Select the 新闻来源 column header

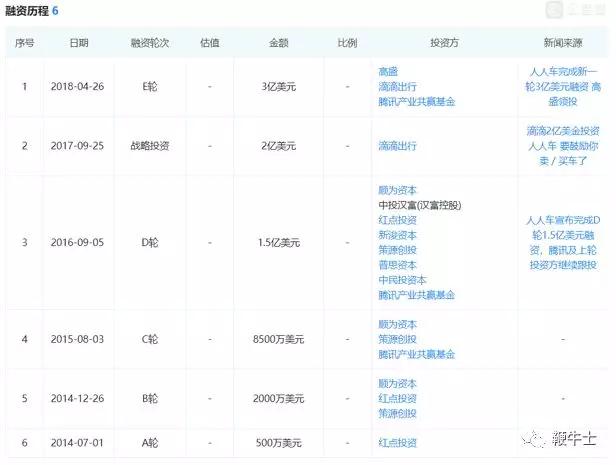pyautogui.click(x=563, y=43)
